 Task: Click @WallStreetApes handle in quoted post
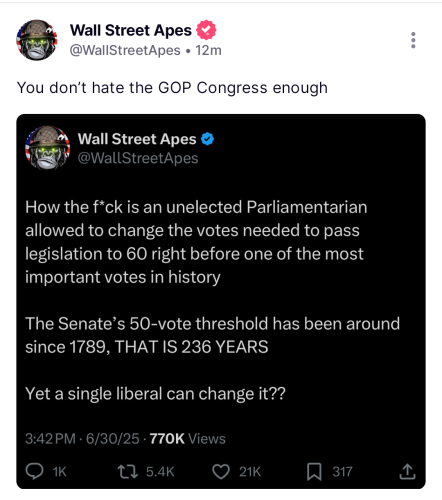[x=138, y=158]
